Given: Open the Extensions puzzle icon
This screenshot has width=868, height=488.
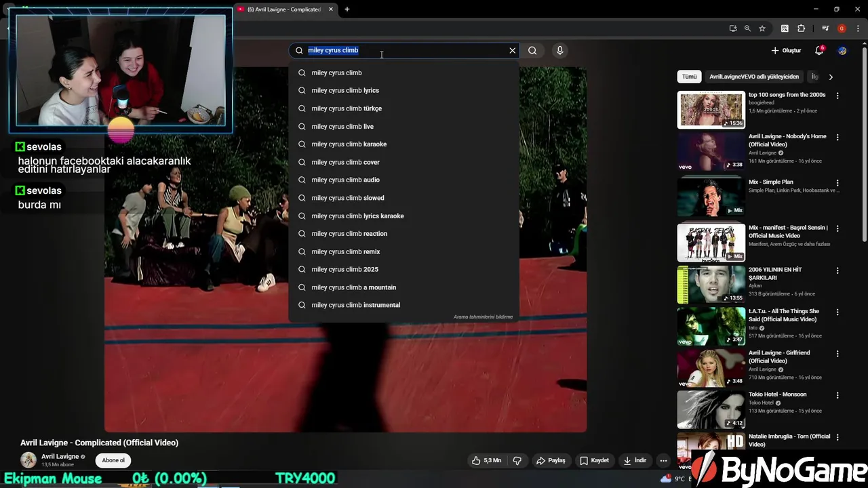Looking at the screenshot, I should pyautogui.click(x=801, y=28).
